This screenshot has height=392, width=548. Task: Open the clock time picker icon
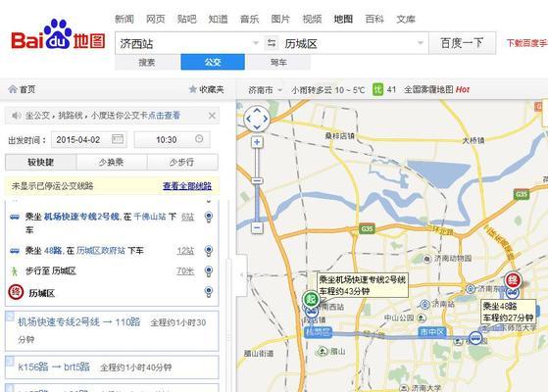[x=199, y=139]
